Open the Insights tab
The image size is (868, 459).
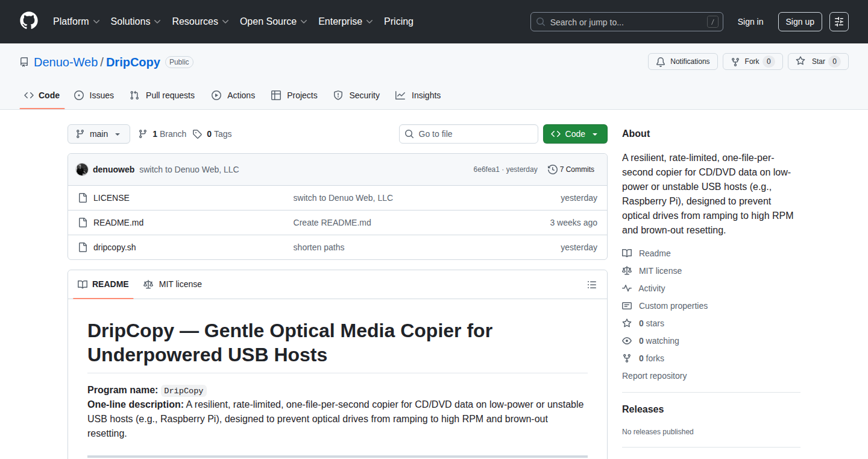(x=418, y=95)
